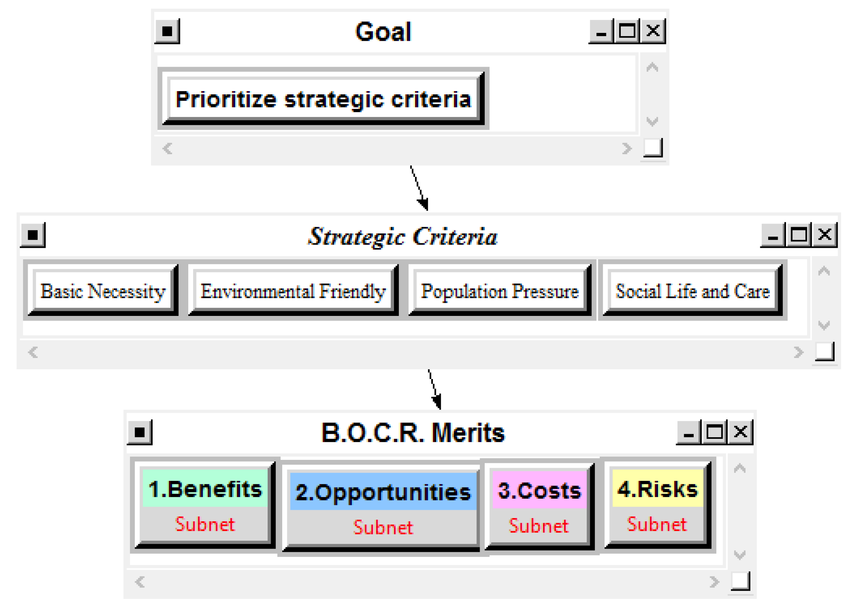
Task: Select the Prioritize strategic criteria node
Action: (x=323, y=99)
